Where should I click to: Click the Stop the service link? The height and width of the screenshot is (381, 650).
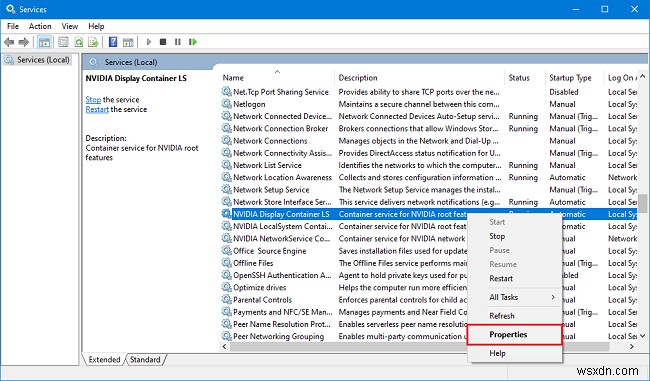(93, 99)
